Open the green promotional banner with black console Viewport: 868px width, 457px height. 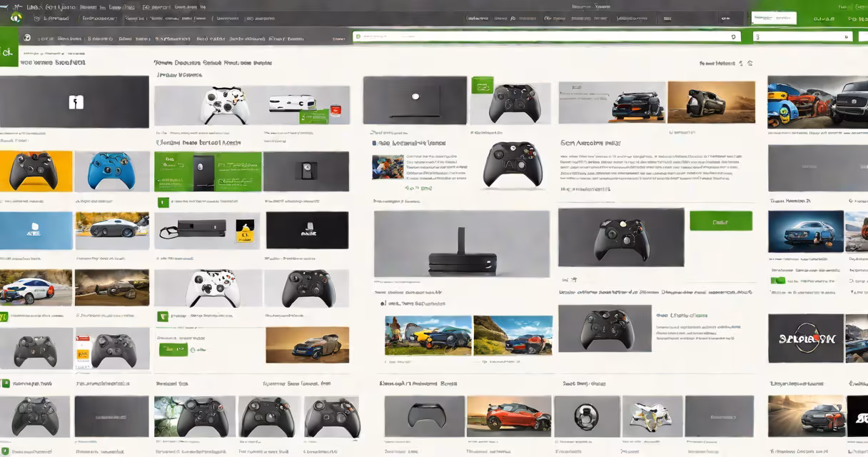[x=208, y=171]
